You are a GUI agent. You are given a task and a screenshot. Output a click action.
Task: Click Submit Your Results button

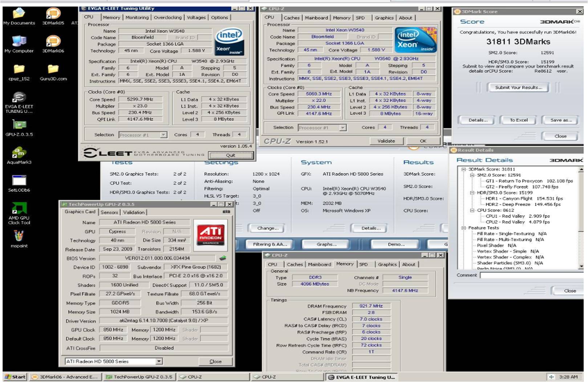point(519,88)
